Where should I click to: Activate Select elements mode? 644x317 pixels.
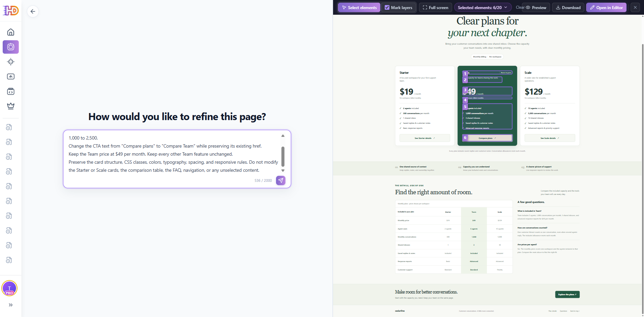tap(359, 7)
